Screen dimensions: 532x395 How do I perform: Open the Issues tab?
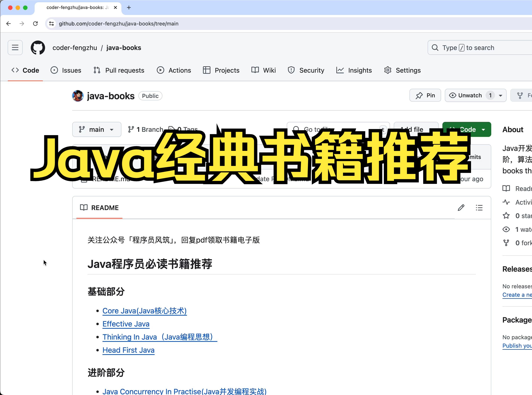point(66,70)
